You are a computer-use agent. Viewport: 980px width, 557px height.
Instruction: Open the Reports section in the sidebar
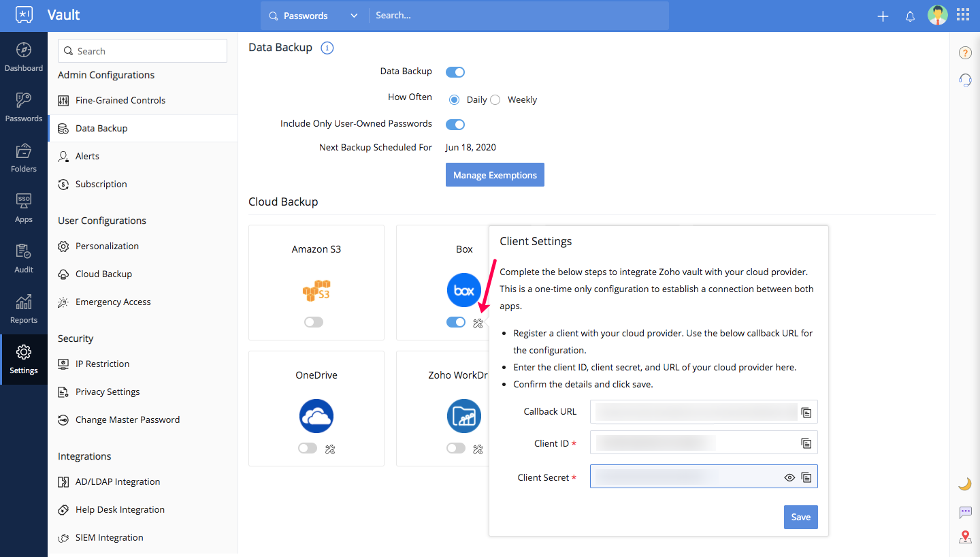(x=24, y=309)
